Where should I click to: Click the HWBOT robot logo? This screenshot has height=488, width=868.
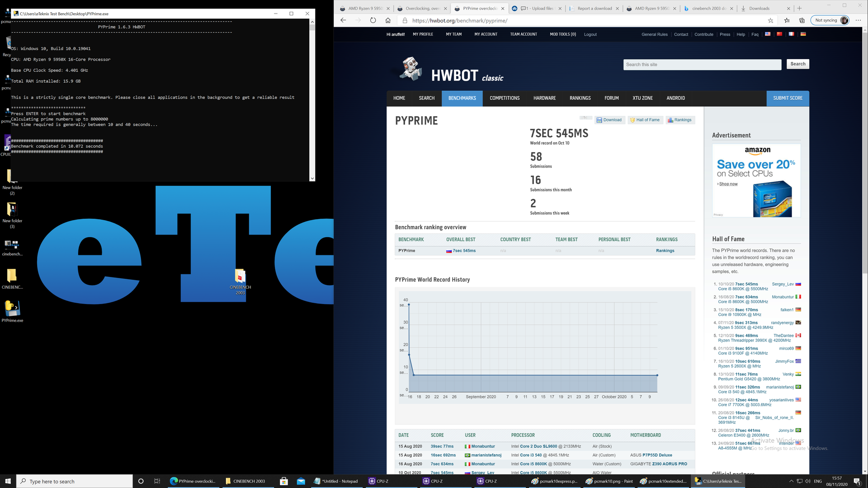pyautogui.click(x=411, y=69)
